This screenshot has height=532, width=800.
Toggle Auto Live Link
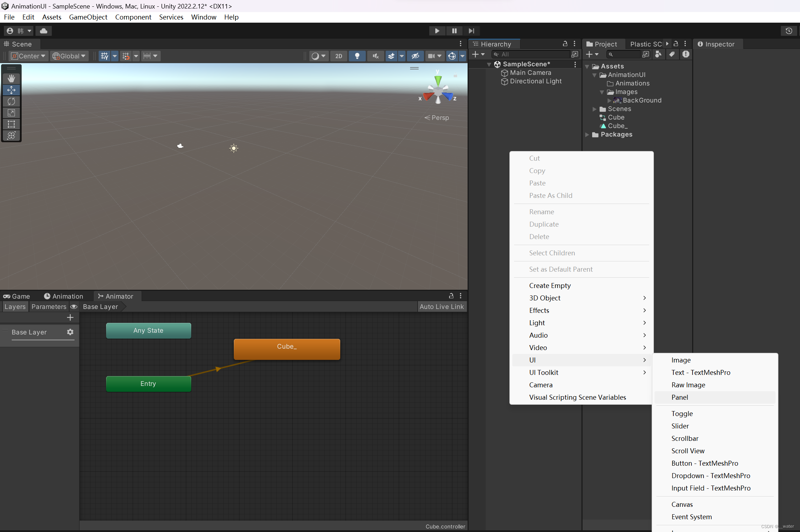point(442,307)
